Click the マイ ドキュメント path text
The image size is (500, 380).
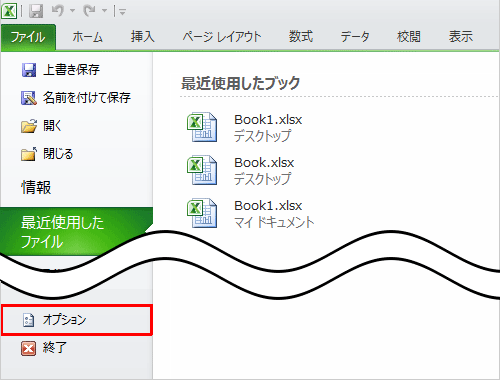274,222
